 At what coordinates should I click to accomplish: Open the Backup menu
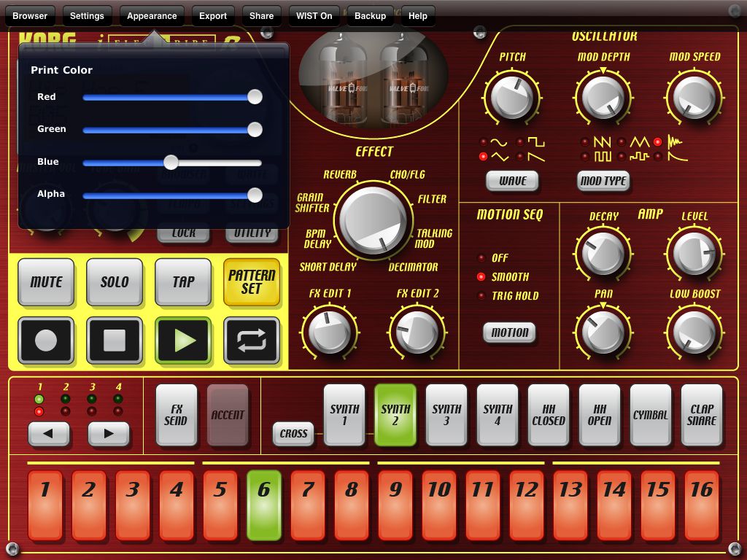370,16
